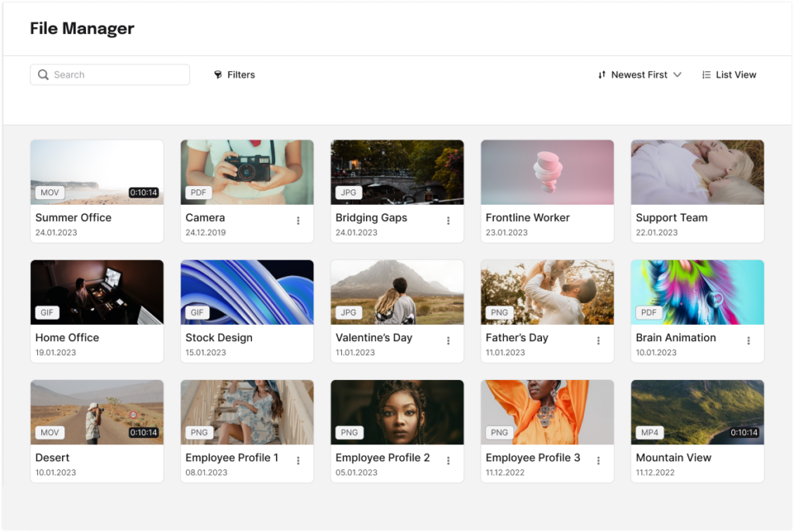Open the options menu for Valentine's Day
This screenshot has width=794, height=532.
[x=448, y=341]
